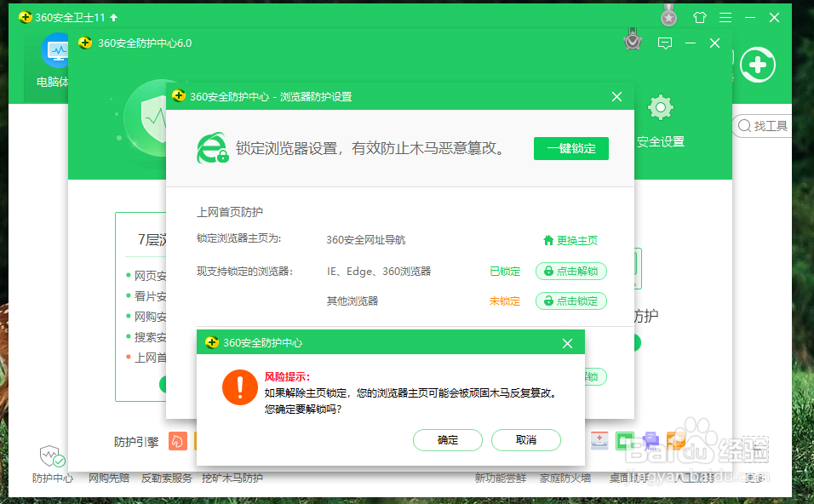This screenshot has width=814, height=504.
Task: Select the 上网首 list item
Action: point(146,358)
